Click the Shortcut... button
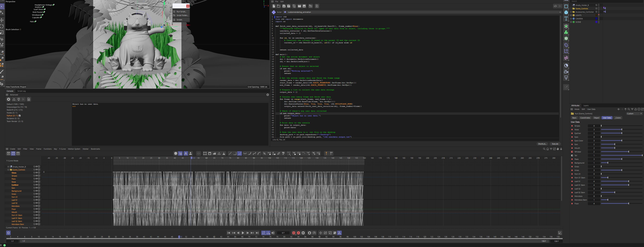This screenshot has height=247, width=644. click(x=542, y=144)
